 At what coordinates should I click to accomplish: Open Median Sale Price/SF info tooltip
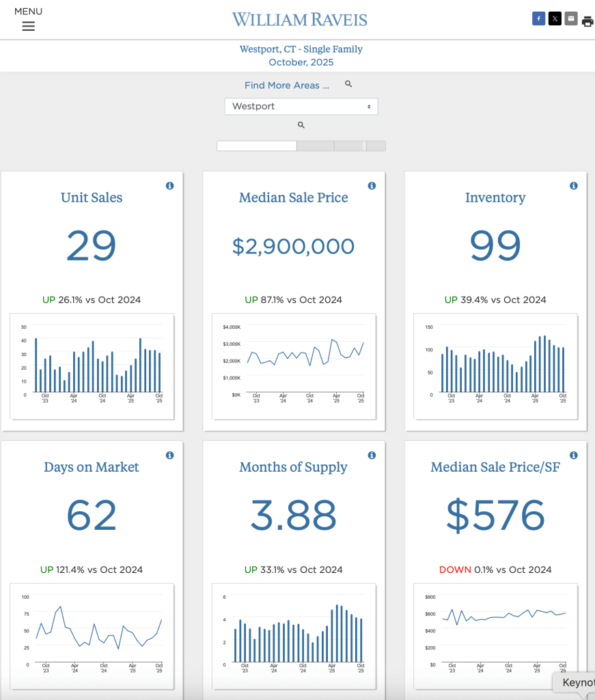tap(574, 455)
